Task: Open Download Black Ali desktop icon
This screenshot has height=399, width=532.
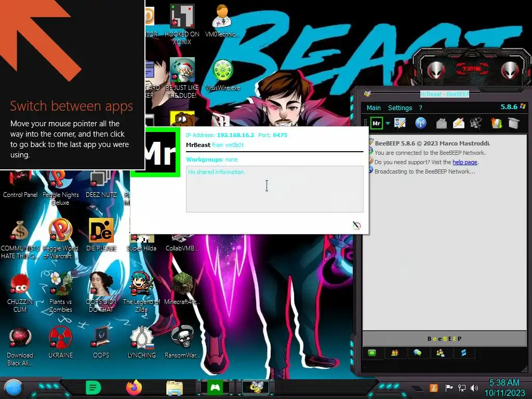Action: 20,346
